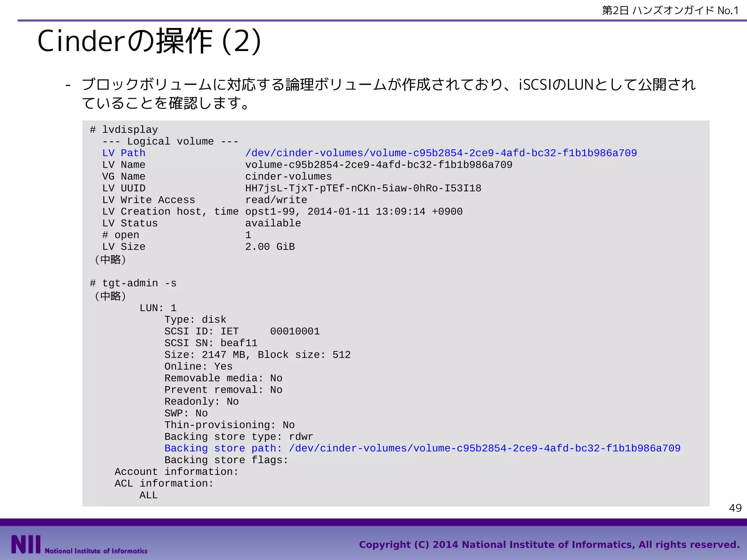The height and width of the screenshot is (560, 747).
Task: Click the header text '第2日 ハンズオンガイド No.1'
Action: coord(670,10)
